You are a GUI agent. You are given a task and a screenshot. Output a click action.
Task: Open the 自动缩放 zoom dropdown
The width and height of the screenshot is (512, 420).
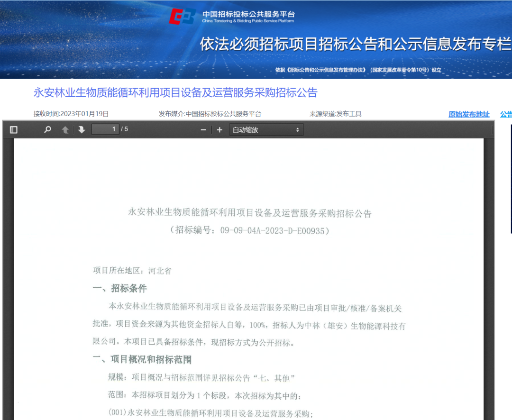266,130
